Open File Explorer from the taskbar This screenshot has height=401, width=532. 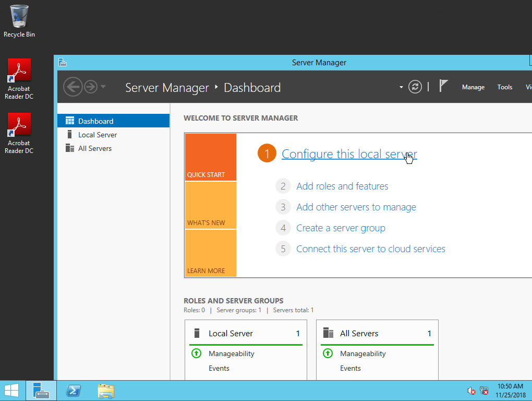click(x=106, y=391)
